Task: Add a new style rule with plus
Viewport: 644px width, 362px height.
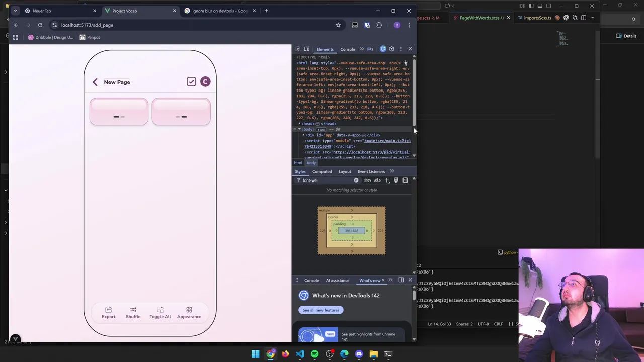Action: [387, 180]
